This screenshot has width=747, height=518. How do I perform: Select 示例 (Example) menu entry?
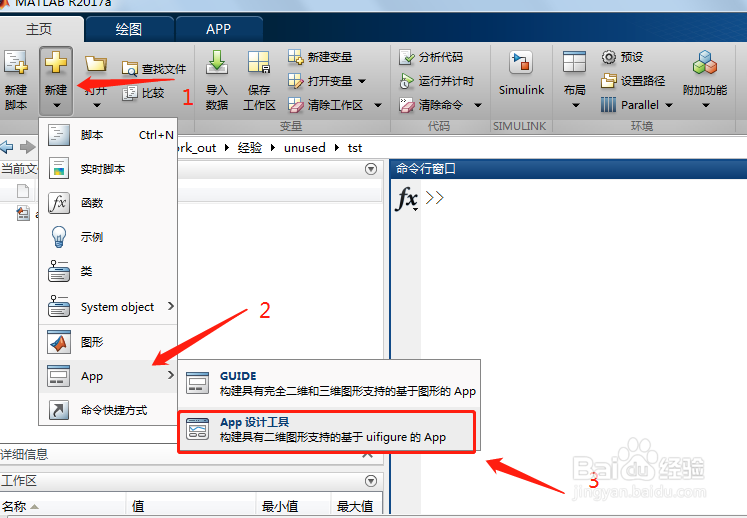coord(108,237)
